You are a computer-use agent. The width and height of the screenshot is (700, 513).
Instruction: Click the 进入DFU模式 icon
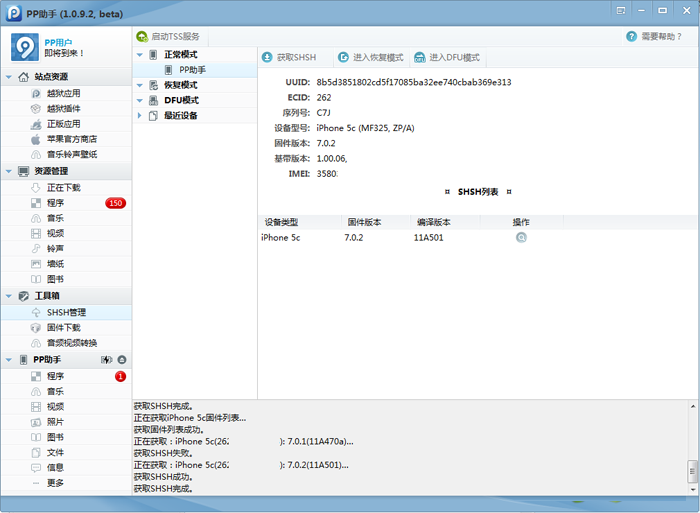(420, 57)
